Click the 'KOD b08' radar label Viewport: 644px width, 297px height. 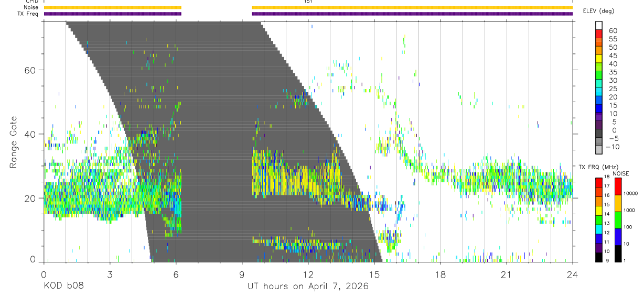63,286
